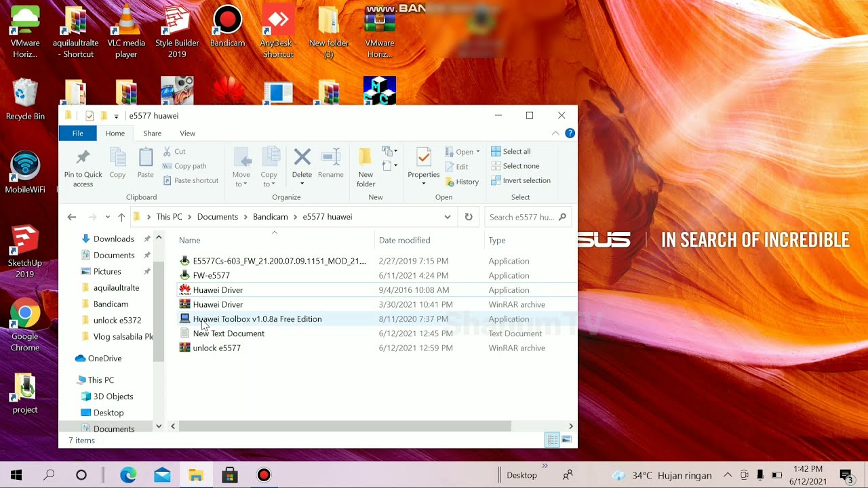Sort files by the Type column header

(x=497, y=240)
